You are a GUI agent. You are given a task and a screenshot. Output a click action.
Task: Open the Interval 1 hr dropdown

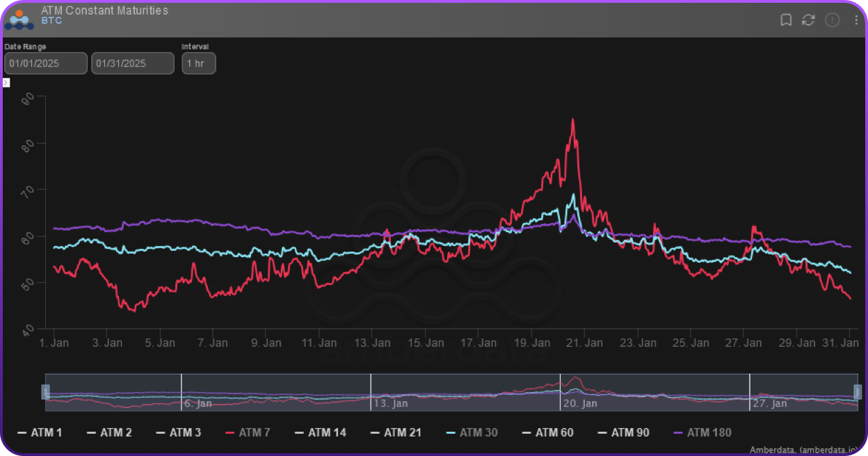click(198, 63)
